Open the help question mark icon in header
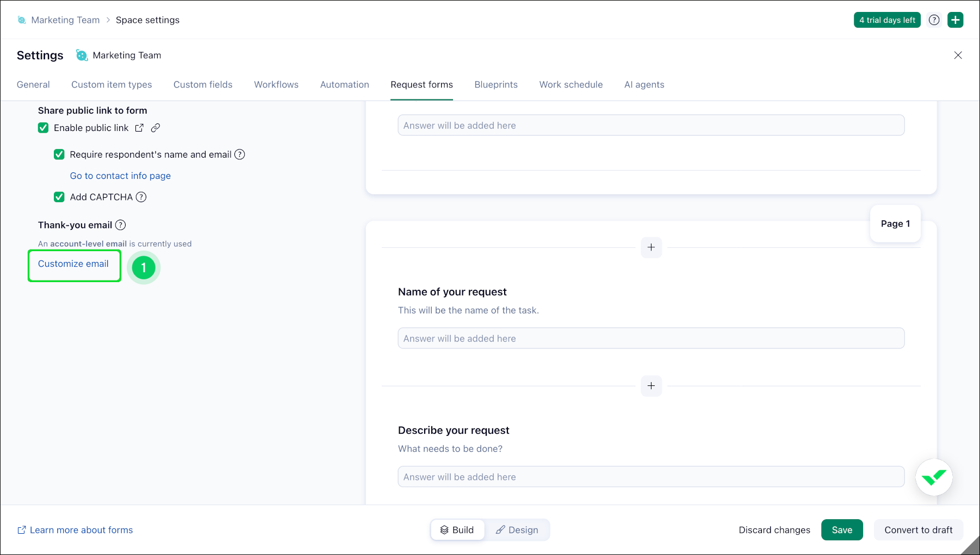 [934, 20]
